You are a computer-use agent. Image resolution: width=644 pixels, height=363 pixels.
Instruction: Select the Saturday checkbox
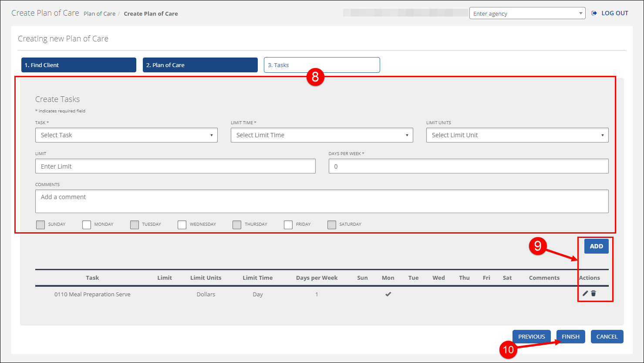coord(332,225)
